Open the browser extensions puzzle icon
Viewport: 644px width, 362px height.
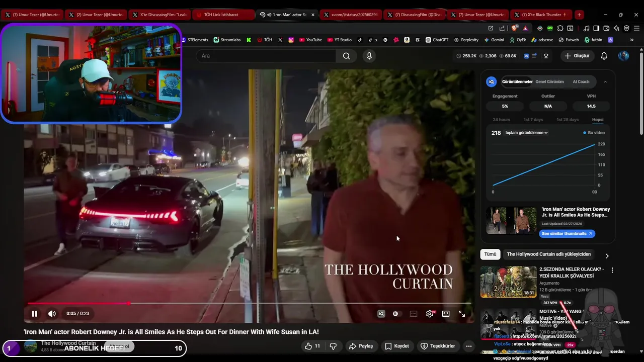coord(560,28)
